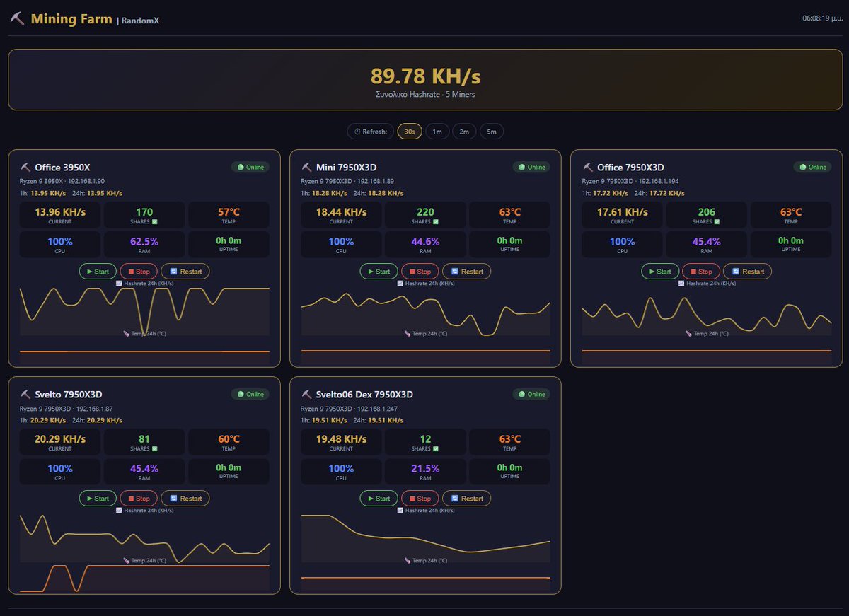Start the Svelto06 Dex 7950X3D miner
The height and width of the screenshot is (616, 849).
[x=379, y=498]
